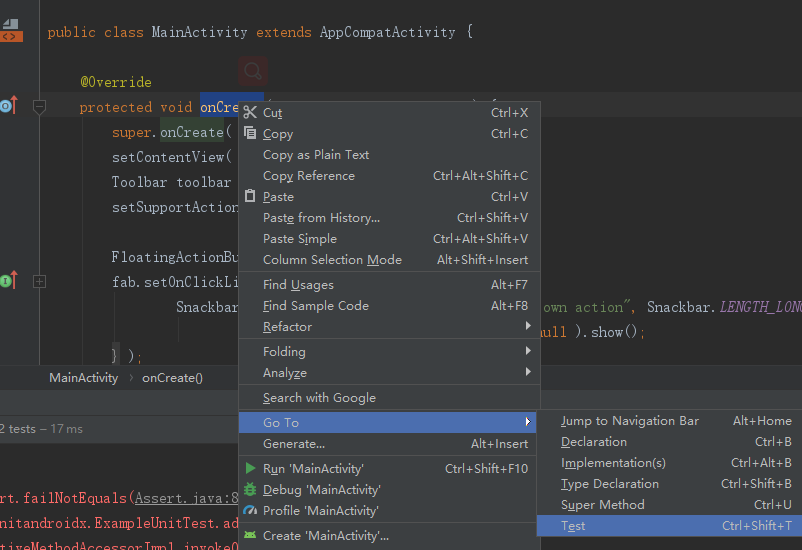The image size is (802, 550).
Task: Click Search with Google menu entry
Action: tap(319, 398)
